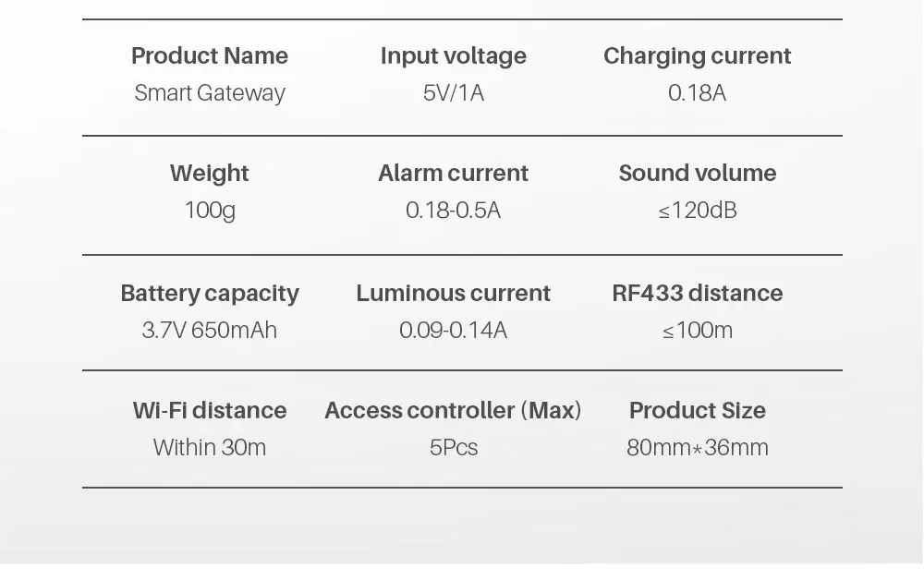
Task: Click the Product Name heading
Action: point(210,56)
